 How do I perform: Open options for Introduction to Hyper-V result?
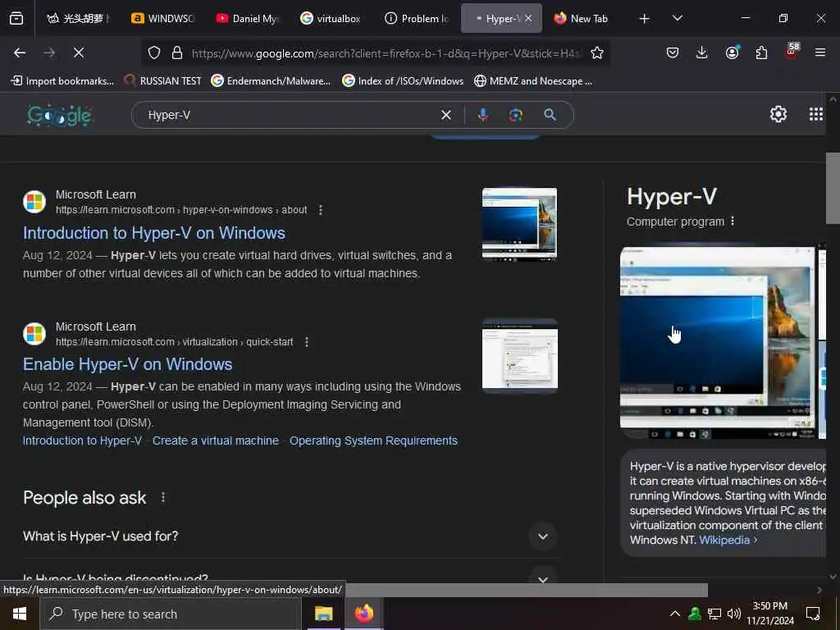pos(321,210)
